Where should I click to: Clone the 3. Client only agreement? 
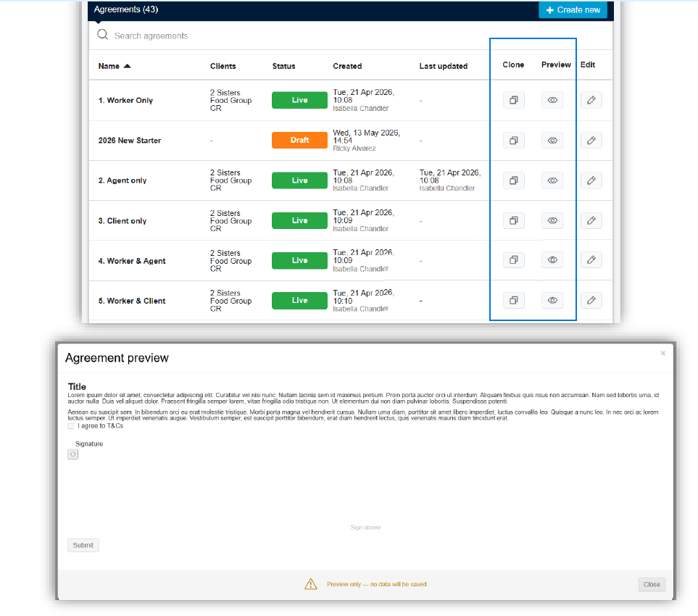click(514, 220)
